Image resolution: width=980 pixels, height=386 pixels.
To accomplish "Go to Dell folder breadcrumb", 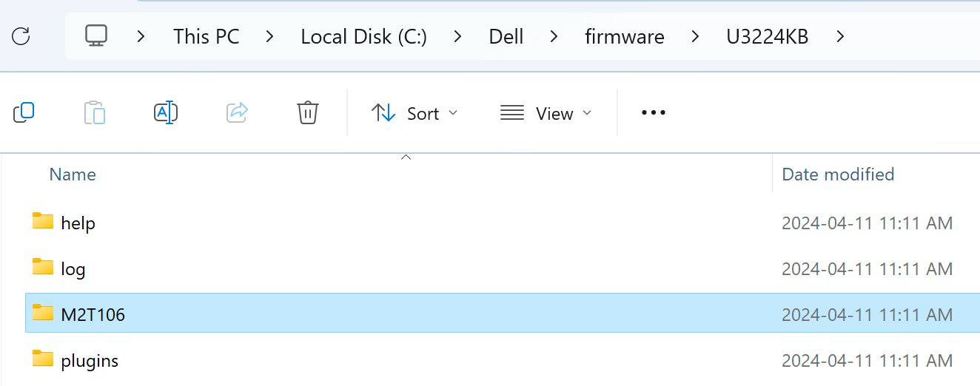I will [x=506, y=36].
